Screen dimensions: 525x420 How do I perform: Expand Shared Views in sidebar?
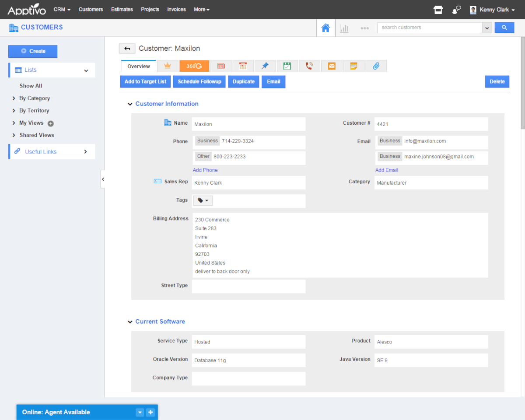tap(14, 135)
